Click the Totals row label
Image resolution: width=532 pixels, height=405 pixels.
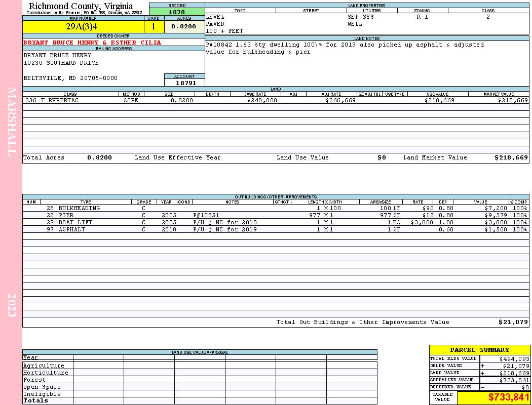[x=35, y=401]
